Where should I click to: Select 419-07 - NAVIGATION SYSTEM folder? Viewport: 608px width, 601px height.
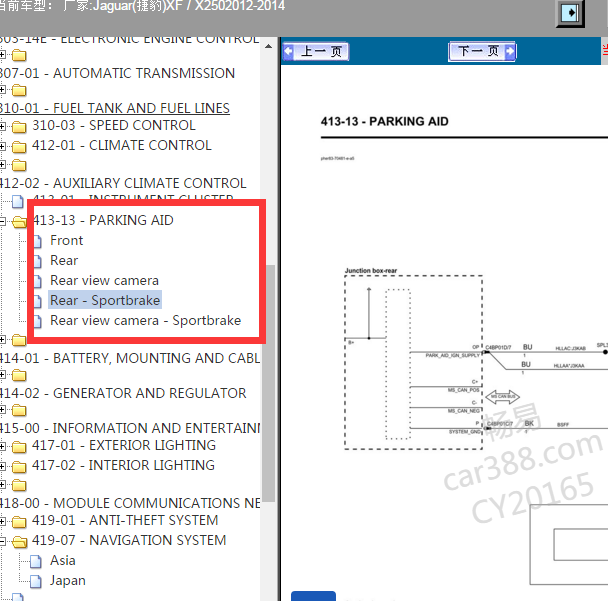pos(129,541)
